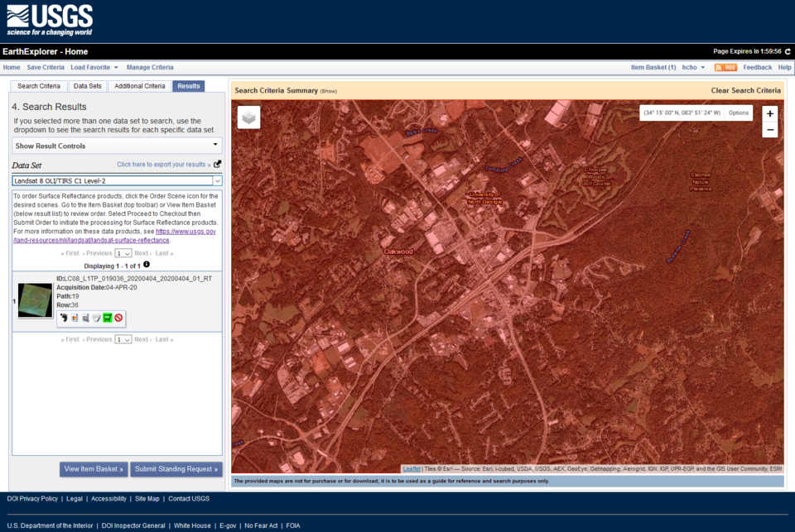The width and height of the screenshot is (795, 532).
Task: Open metadata and browse with magnifier icon
Action: 85,319
